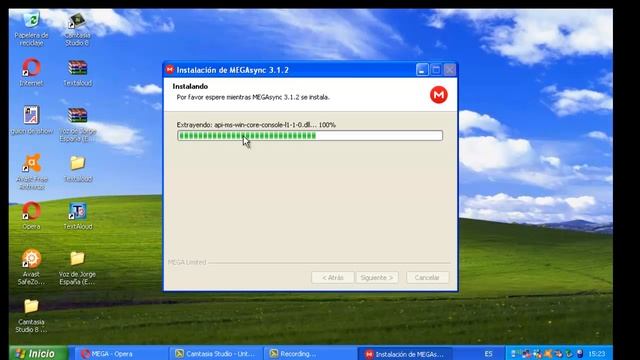Select the Instalación de MEGAsync taskbar button
This screenshot has height=360, width=640.
[406, 354]
